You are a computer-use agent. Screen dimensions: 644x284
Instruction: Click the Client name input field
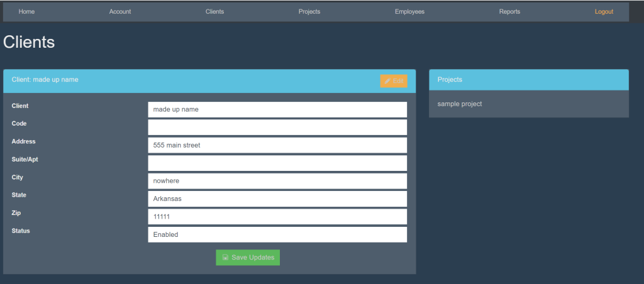[x=277, y=109]
